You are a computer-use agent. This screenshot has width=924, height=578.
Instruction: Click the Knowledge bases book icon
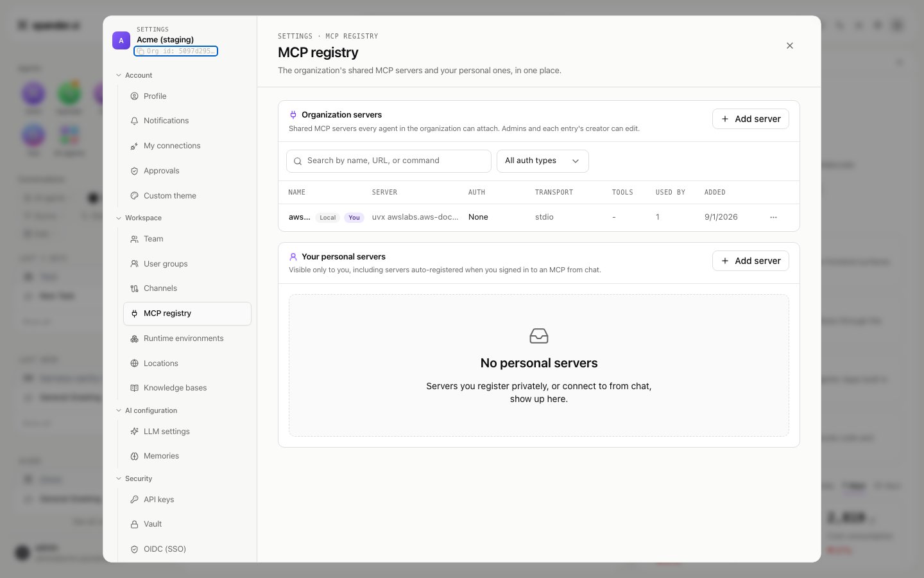tap(134, 388)
